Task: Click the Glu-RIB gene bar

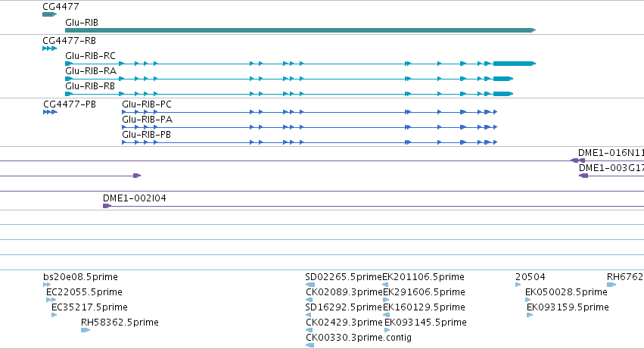Action: (300, 30)
